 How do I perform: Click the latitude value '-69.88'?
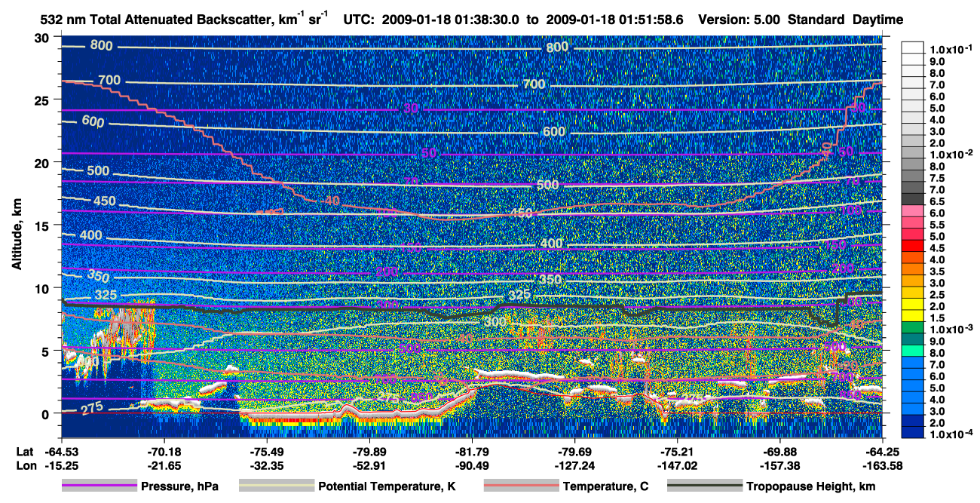click(779, 451)
